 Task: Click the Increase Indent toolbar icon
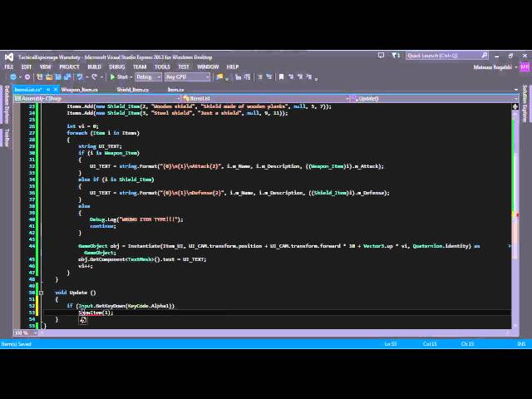(248, 77)
